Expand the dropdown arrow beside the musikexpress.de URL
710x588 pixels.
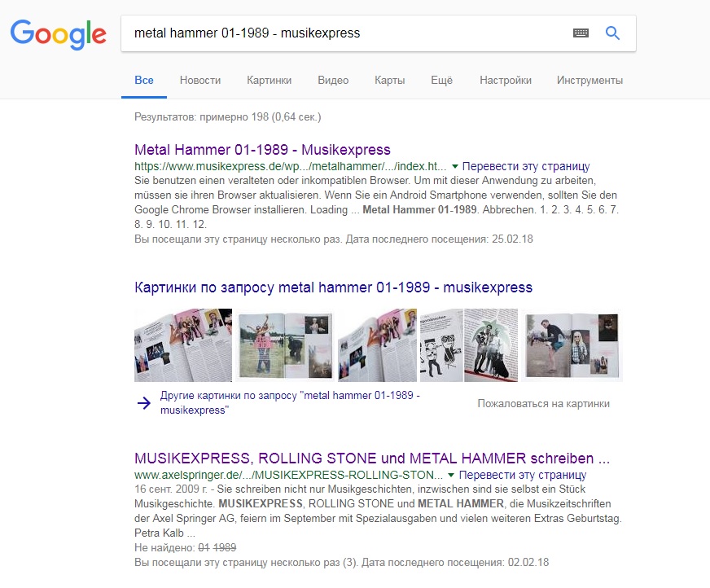(455, 166)
